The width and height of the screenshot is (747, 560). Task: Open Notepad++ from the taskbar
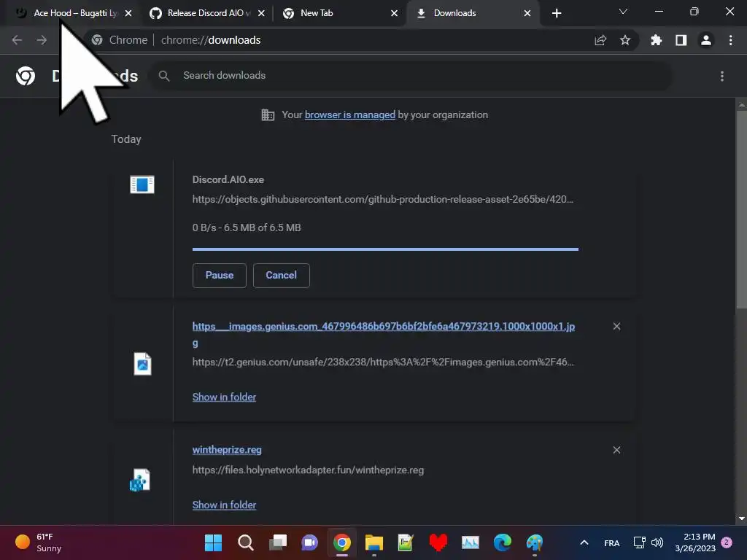[x=406, y=542]
